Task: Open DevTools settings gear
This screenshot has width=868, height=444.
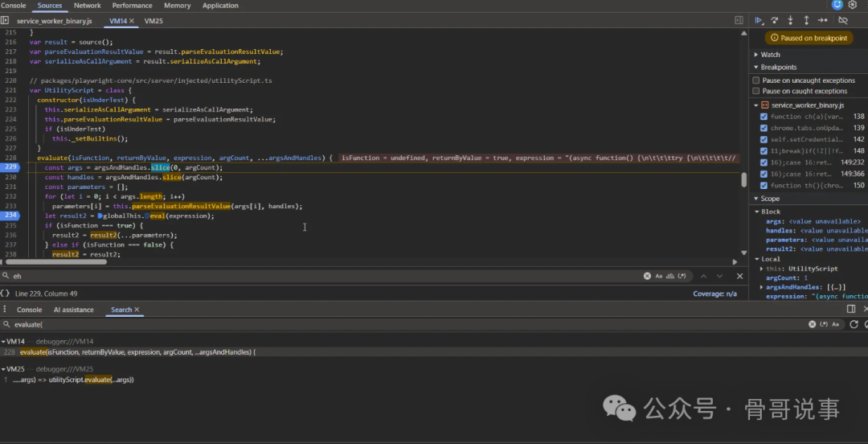Action: [x=853, y=5]
